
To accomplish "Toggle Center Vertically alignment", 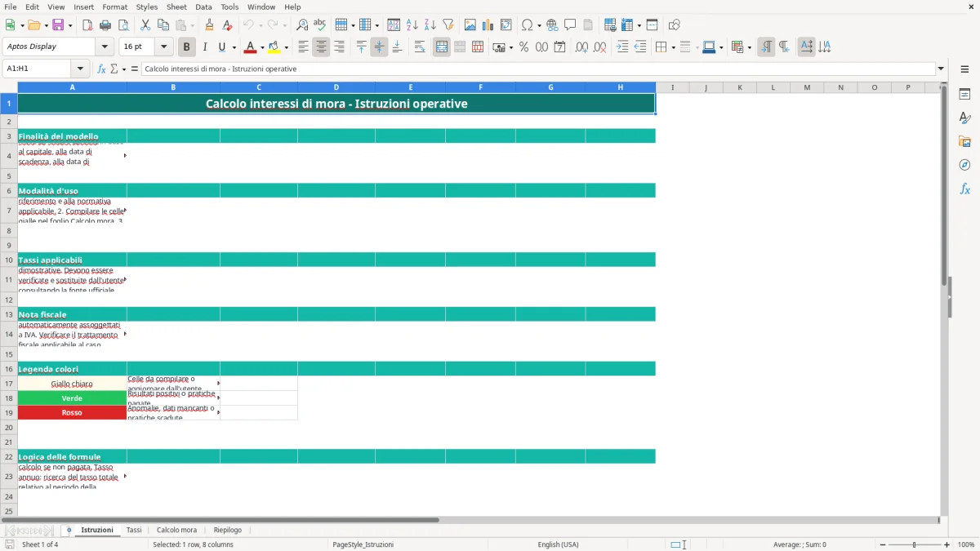I will tap(379, 47).
